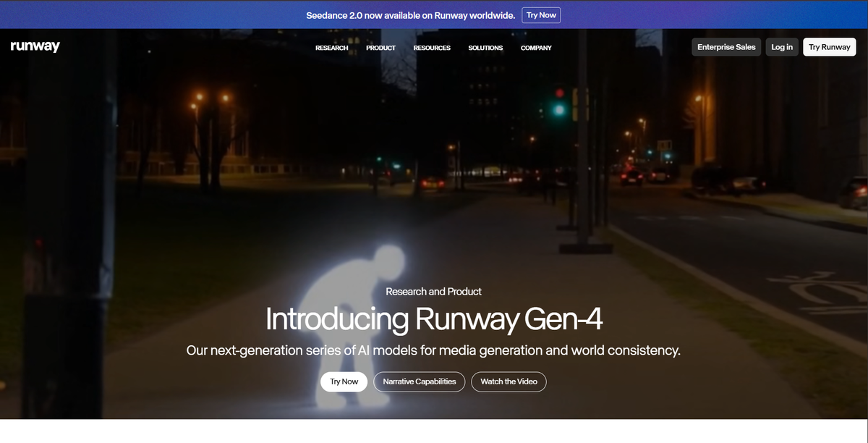Click the Runway logo
This screenshot has height=443, width=868.
click(34, 46)
